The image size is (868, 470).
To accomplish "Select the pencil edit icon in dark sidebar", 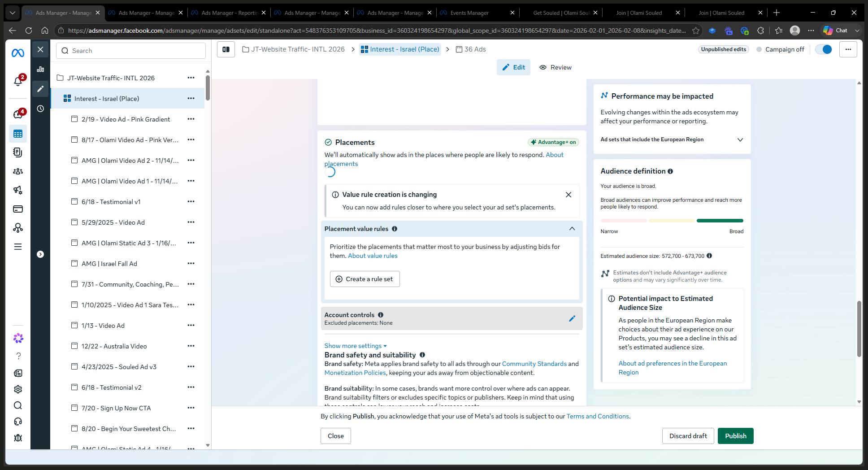I will click(40, 89).
